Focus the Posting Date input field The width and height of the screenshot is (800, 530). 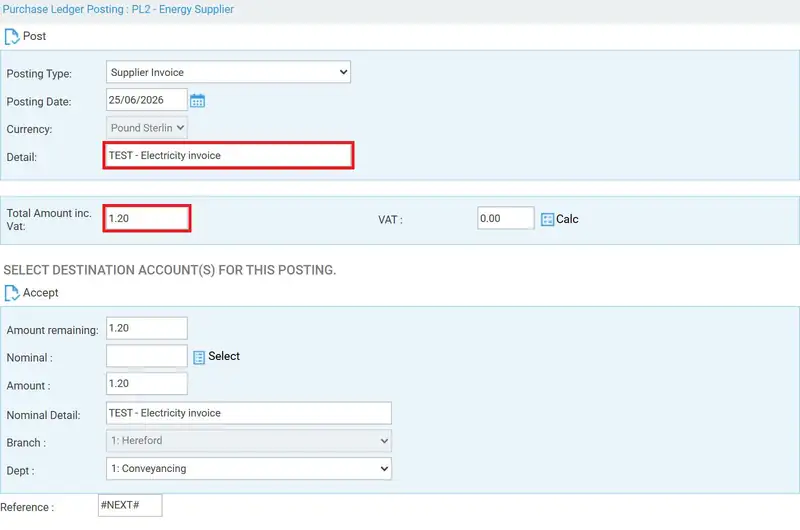pyautogui.click(x=146, y=99)
